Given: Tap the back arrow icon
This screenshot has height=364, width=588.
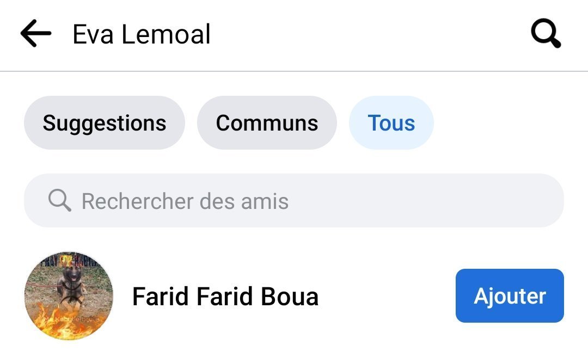Looking at the screenshot, I should 36,34.
